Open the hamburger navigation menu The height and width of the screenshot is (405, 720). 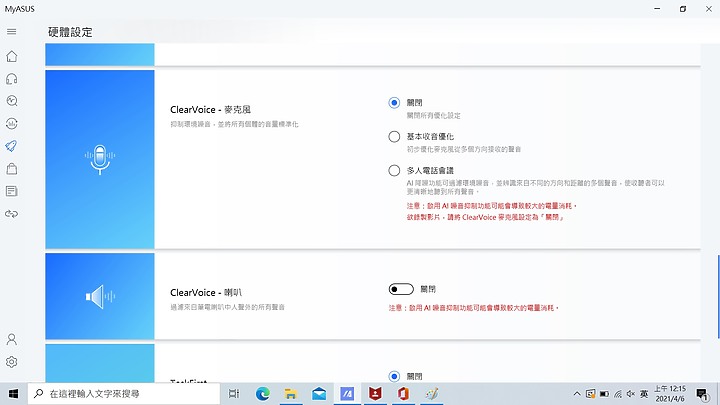11,32
